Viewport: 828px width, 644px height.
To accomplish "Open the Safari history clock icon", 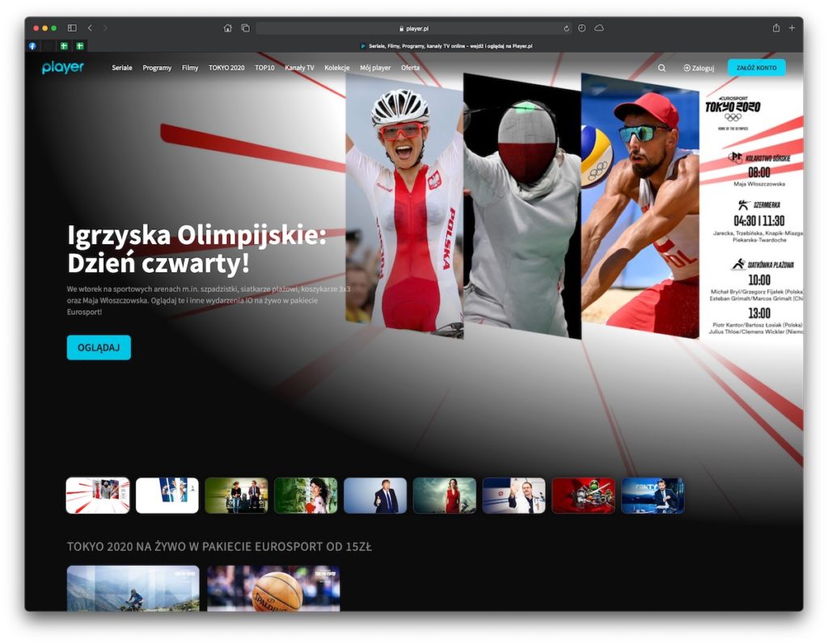I will point(581,28).
